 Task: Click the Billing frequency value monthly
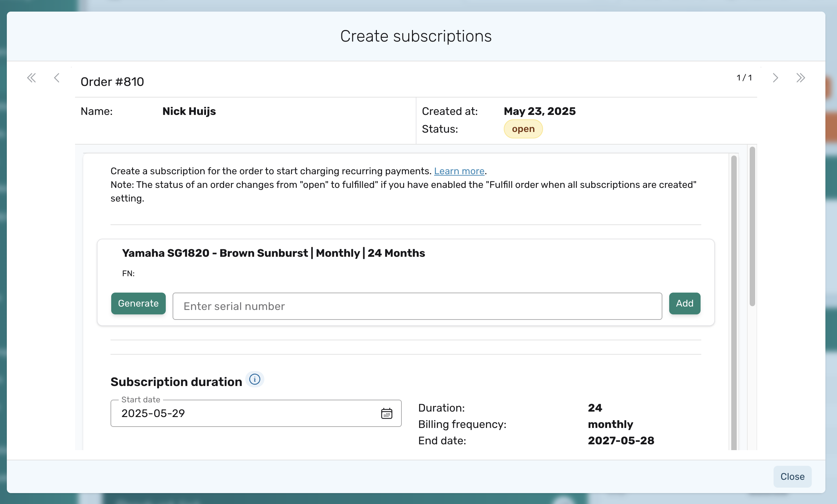click(611, 424)
